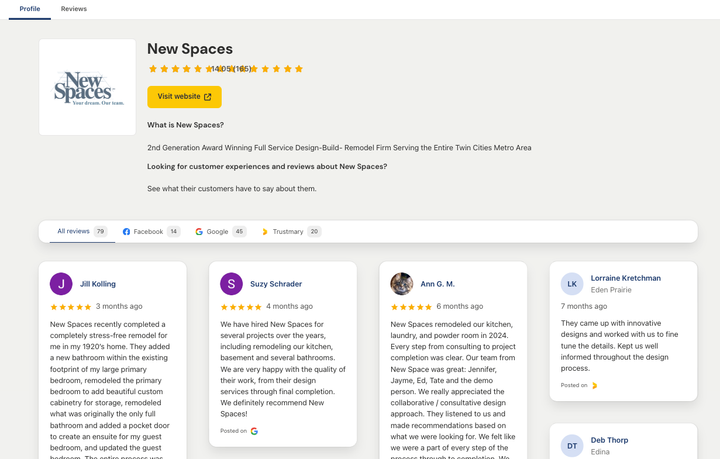
Task: Click the star rating under New Spaces
Action: click(225, 69)
